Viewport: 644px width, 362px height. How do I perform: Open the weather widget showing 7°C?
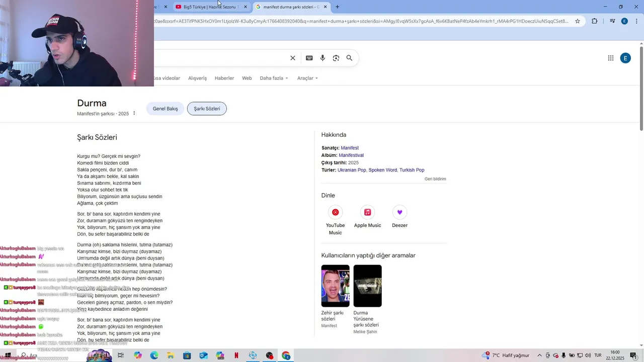click(505, 355)
